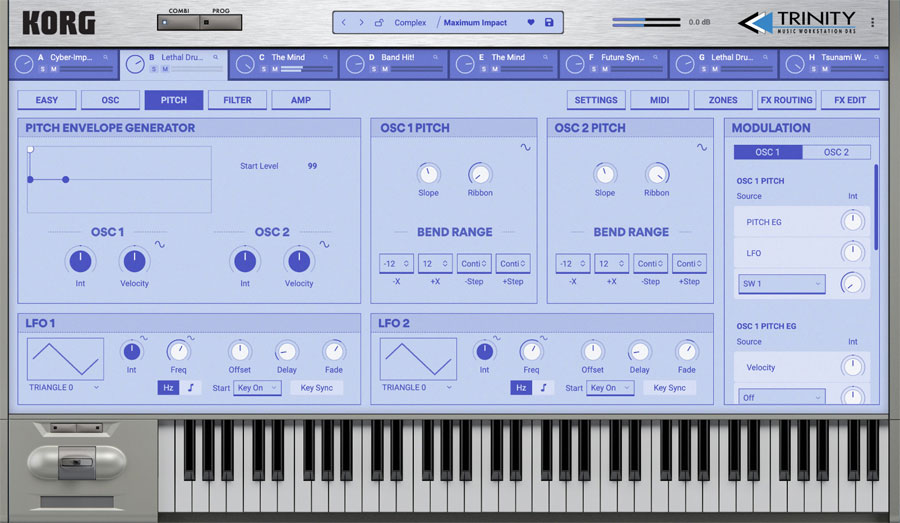Screen dimensions: 900x523
Task: Click the LFO 1 Freq knob
Action: [178, 351]
